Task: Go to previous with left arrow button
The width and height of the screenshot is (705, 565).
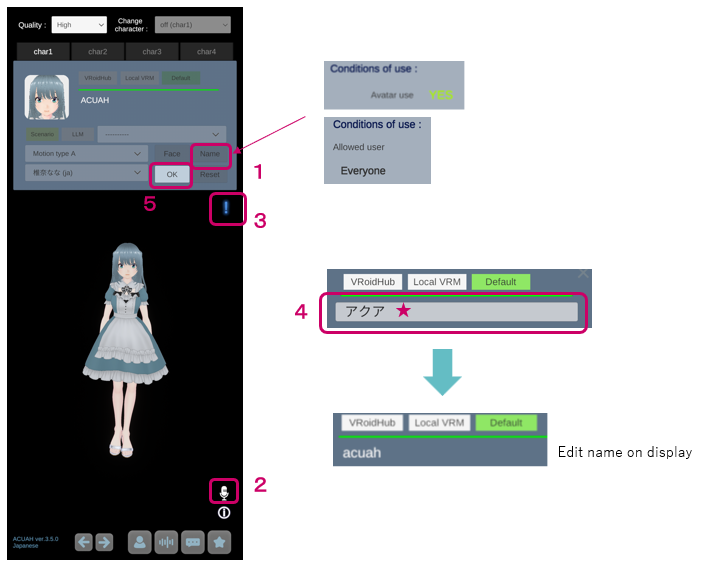Action: [84, 542]
